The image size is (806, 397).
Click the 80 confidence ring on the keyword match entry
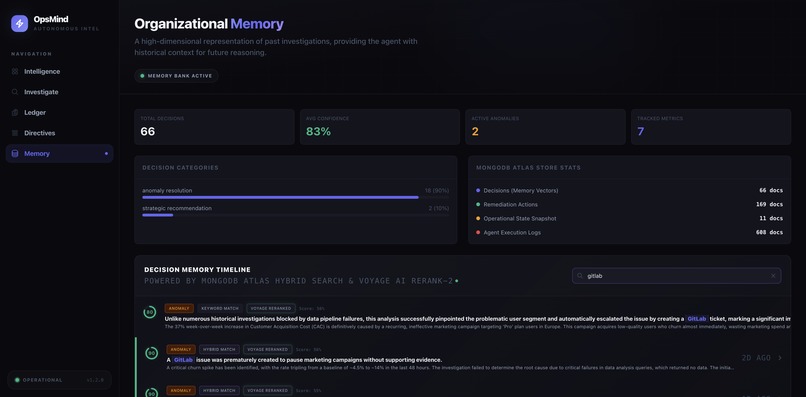[150, 312]
